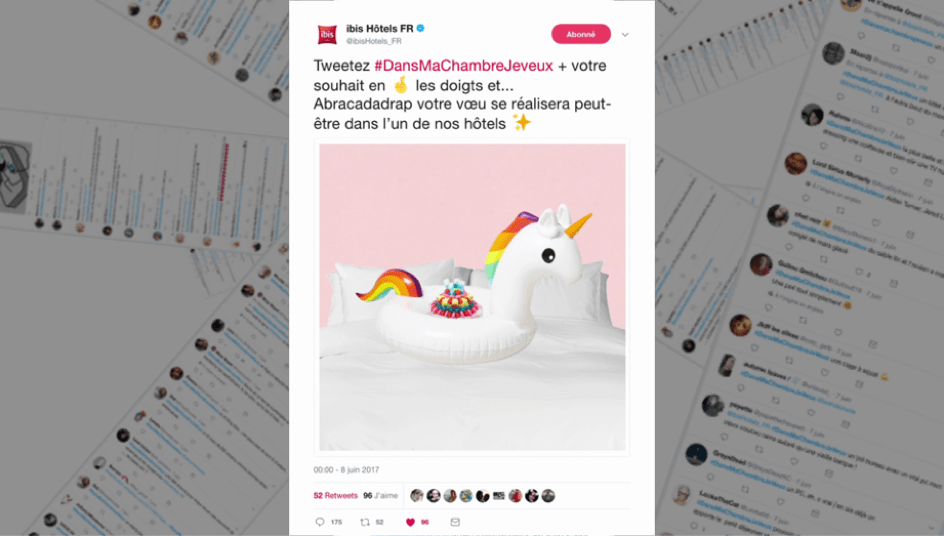Open the 96 J'aime likes list

coord(380,496)
